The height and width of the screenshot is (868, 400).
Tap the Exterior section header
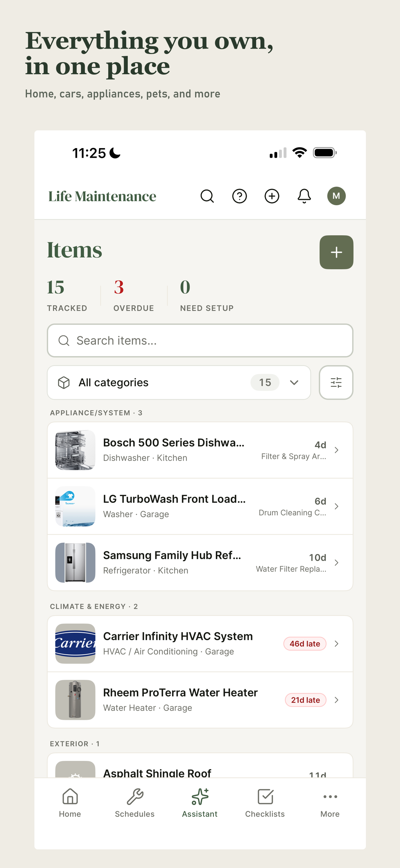coord(75,744)
